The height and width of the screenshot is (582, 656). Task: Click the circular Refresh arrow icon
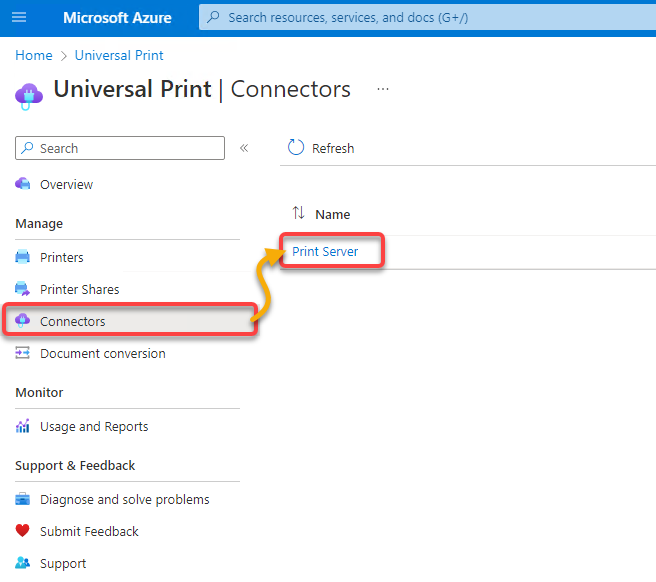tap(296, 147)
